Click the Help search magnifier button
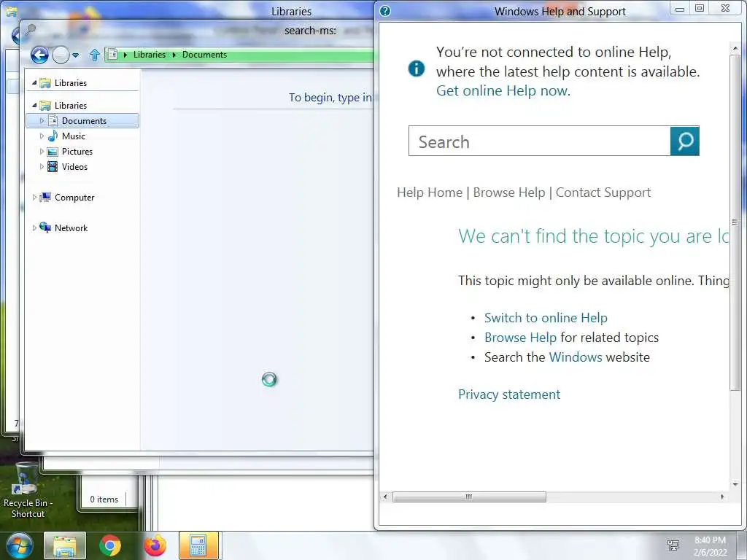The image size is (747, 560). pos(684,141)
